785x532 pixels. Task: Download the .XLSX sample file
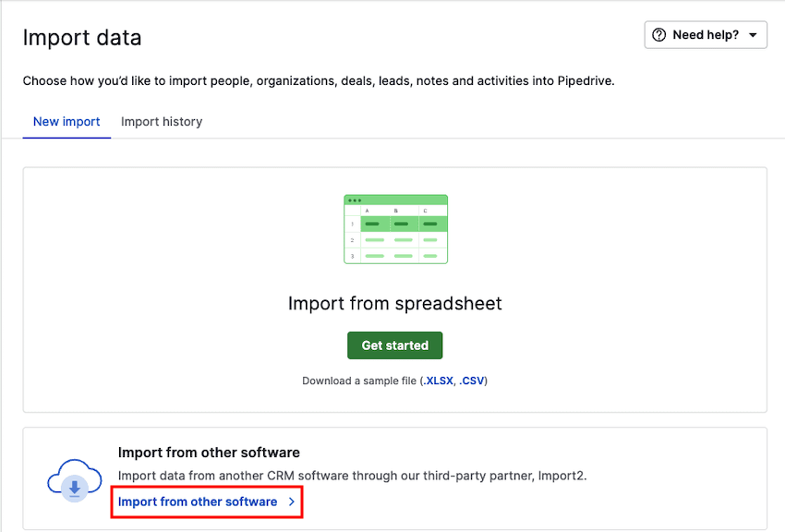(x=438, y=381)
